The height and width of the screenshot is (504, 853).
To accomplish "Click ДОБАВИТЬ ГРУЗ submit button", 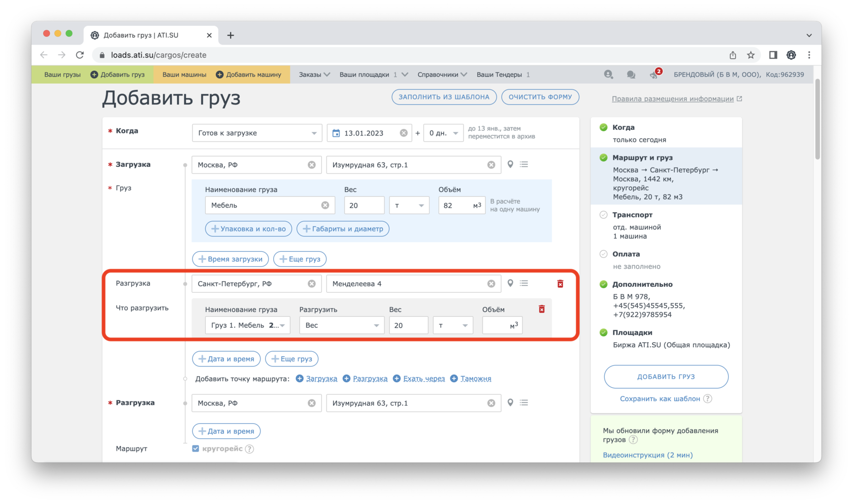I will [x=666, y=377].
